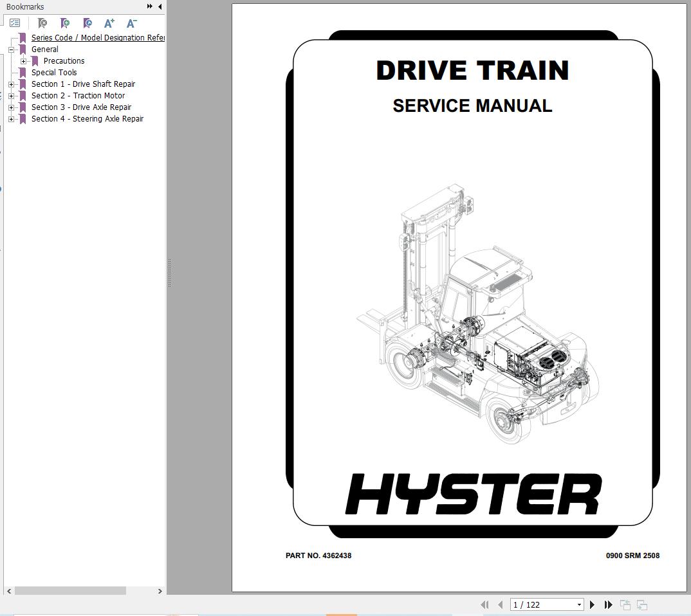
Task: Open the page number dropdown arrow
Action: [x=579, y=604]
